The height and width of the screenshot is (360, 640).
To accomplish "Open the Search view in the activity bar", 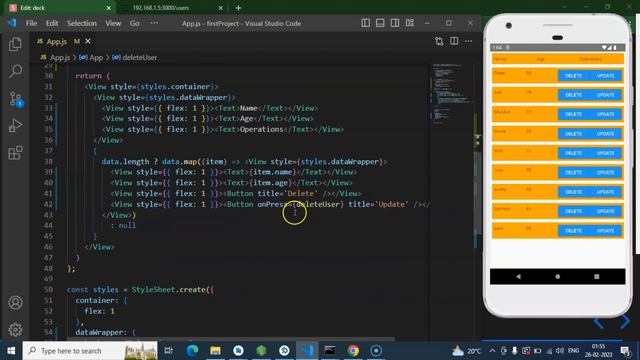I will point(15,71).
